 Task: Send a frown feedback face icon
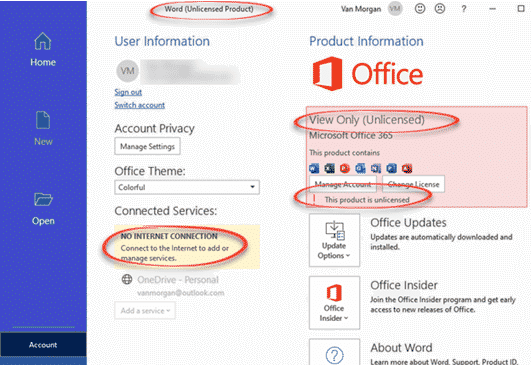pos(440,9)
